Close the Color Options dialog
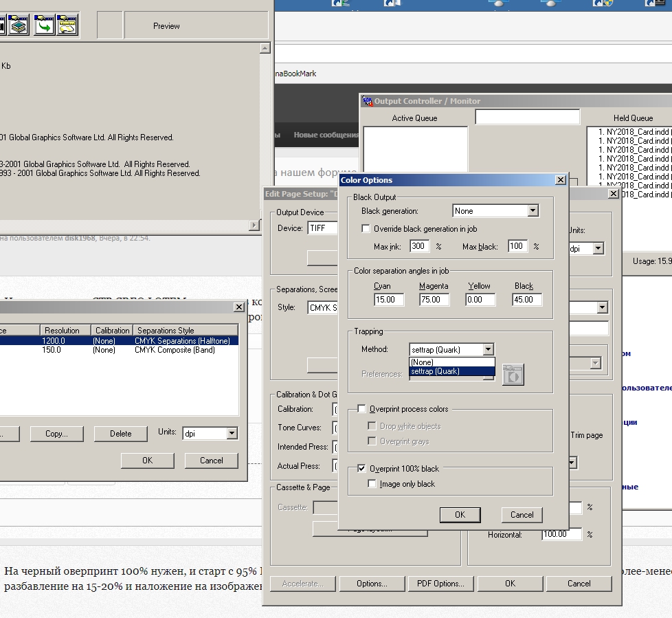Viewport: 672px width, 618px height. pos(560,180)
